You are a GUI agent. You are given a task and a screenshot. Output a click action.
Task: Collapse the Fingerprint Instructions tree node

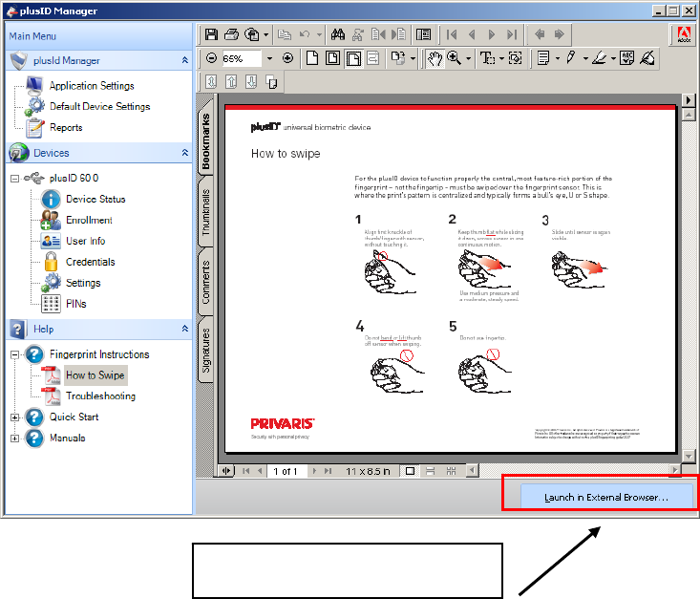[14, 354]
